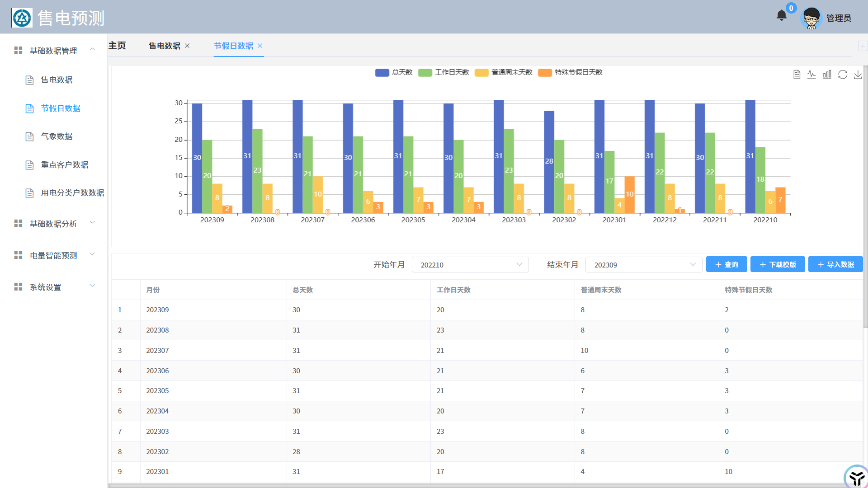Screen dimensions: 868x488
Task: Click the 导入数据 button
Action: [835, 265]
